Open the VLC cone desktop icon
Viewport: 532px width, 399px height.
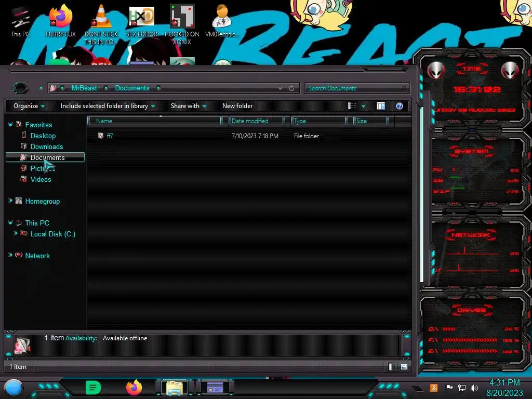click(x=101, y=24)
